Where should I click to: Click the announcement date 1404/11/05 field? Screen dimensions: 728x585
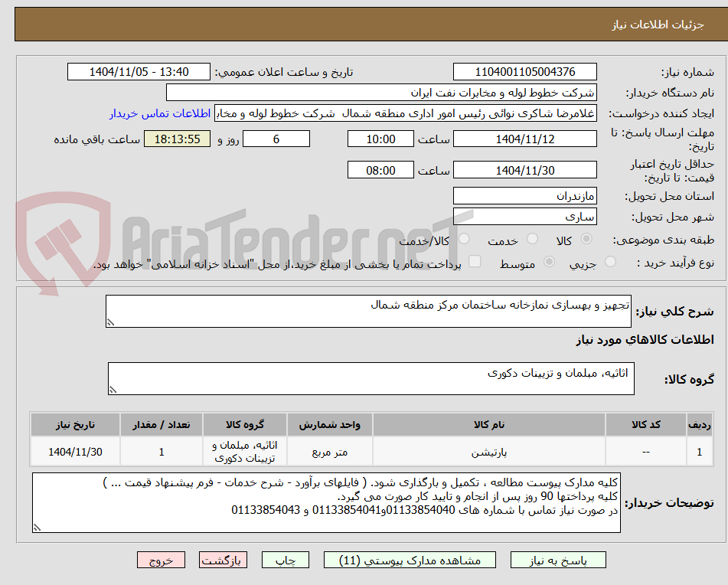click(139, 72)
